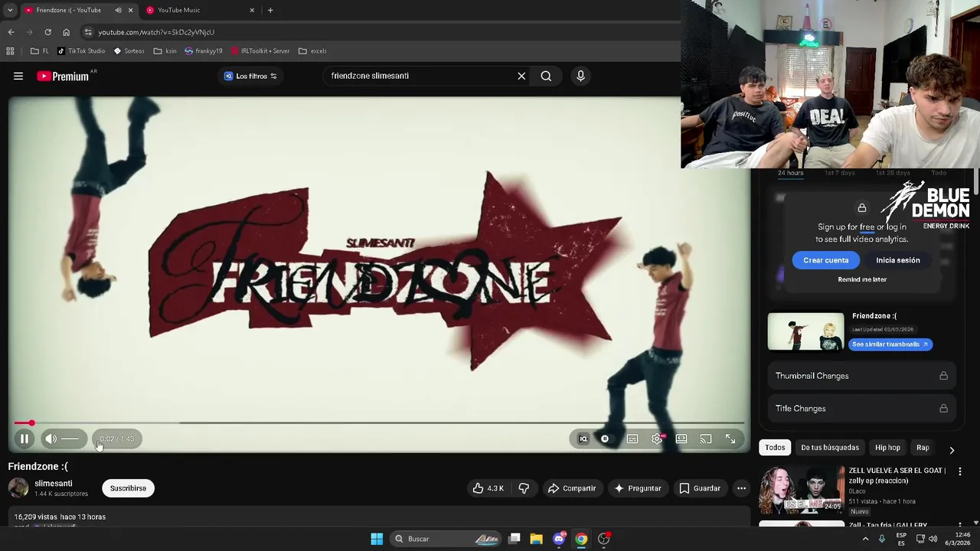Reload the page
Image resolution: width=980 pixels, height=551 pixels.
coord(47,32)
